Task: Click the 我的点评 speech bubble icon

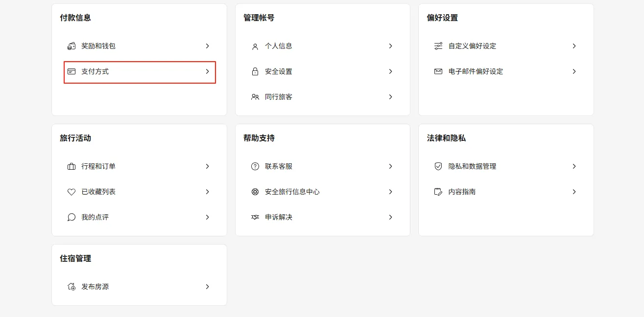Action: pos(72,217)
